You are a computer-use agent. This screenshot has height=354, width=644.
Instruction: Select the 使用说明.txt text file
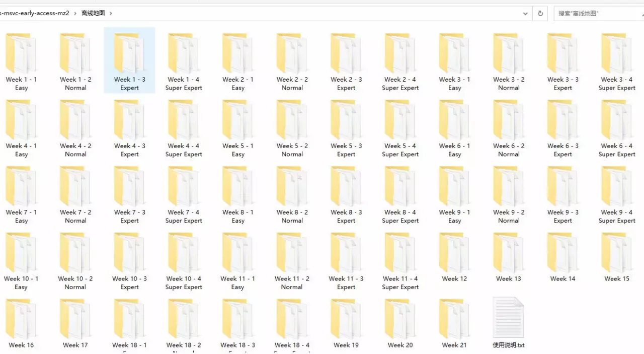click(x=509, y=323)
